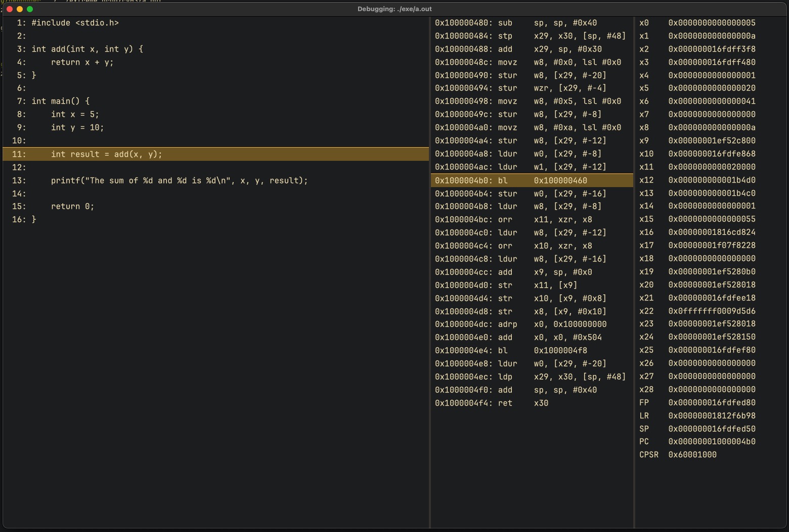Click the ldur w1 instruction at 0x1000004ac
Image resolution: width=789 pixels, height=532 pixels.
pyautogui.click(x=532, y=167)
